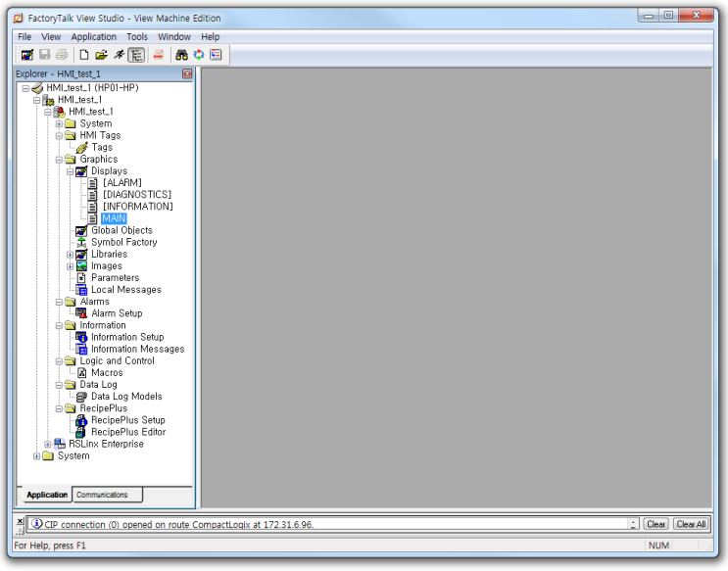Close the diagnostics list with small x
This screenshot has width=728, height=571.
(x=20, y=521)
